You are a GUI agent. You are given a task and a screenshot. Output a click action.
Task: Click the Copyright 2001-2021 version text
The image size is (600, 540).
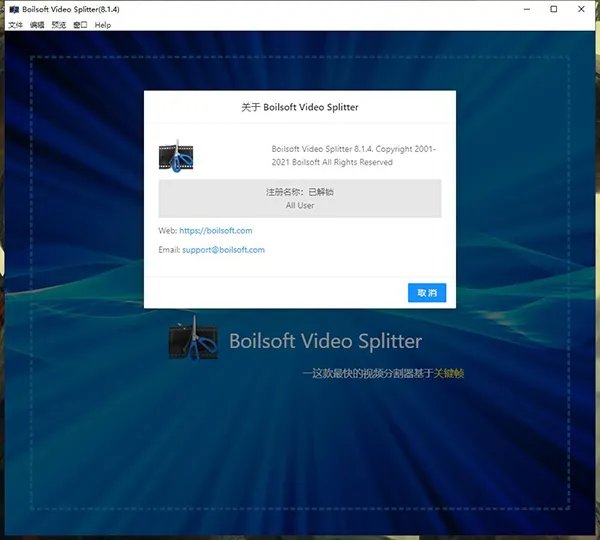(354, 155)
